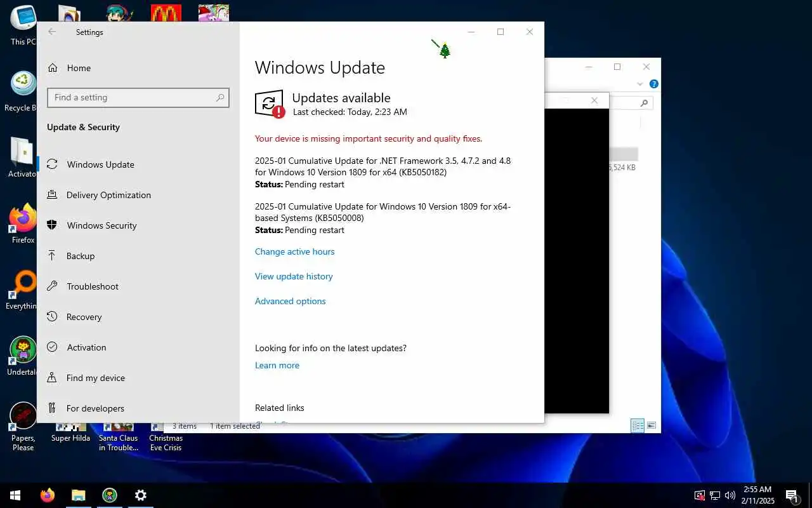The image size is (812, 508).
Task: Click the taskbar clock showing 2:55 AM
Action: click(x=757, y=495)
